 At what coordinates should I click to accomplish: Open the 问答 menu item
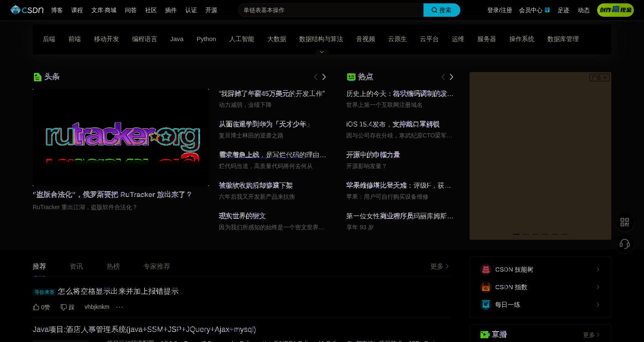(x=131, y=10)
